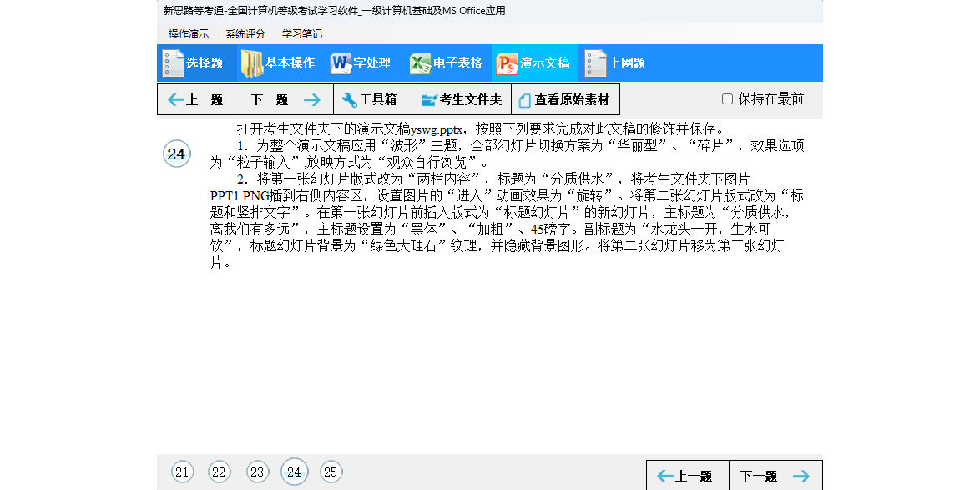Jump to question 21
980x490 pixels.
[x=183, y=472]
